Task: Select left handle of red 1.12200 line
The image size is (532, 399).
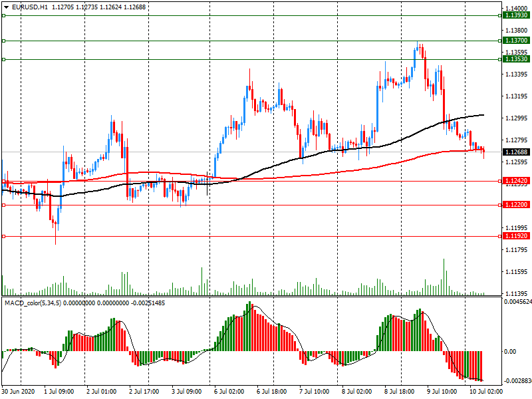Action: pos(3,205)
